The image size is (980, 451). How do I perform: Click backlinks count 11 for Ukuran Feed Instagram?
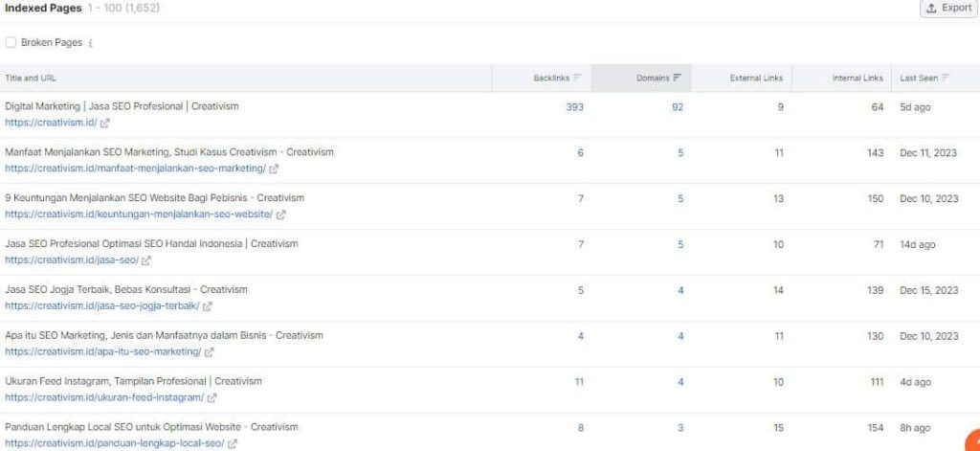(579, 381)
